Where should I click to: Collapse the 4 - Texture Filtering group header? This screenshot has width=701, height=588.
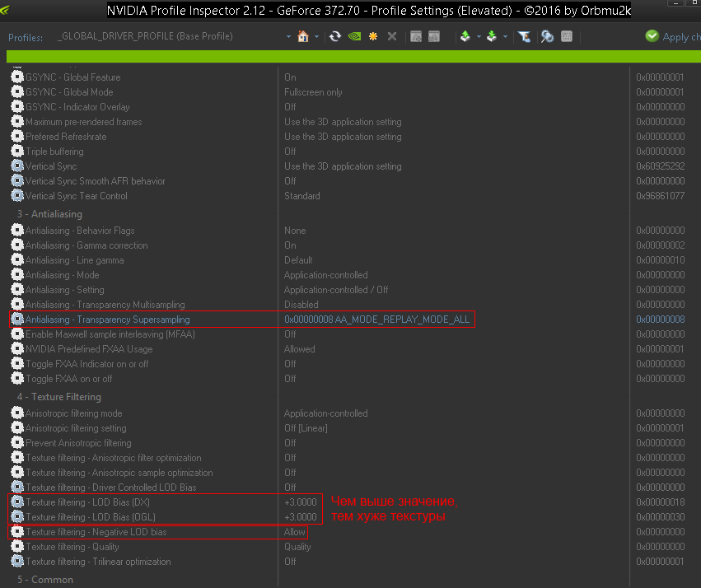point(59,397)
